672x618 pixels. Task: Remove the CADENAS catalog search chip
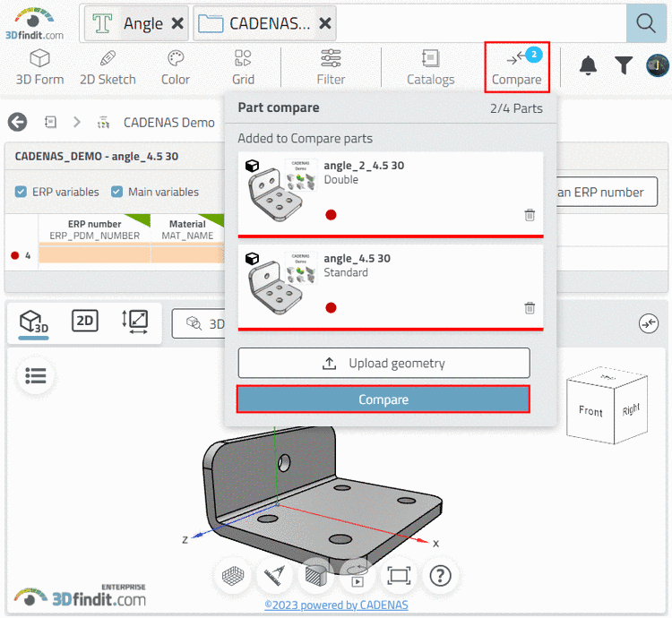(325, 23)
